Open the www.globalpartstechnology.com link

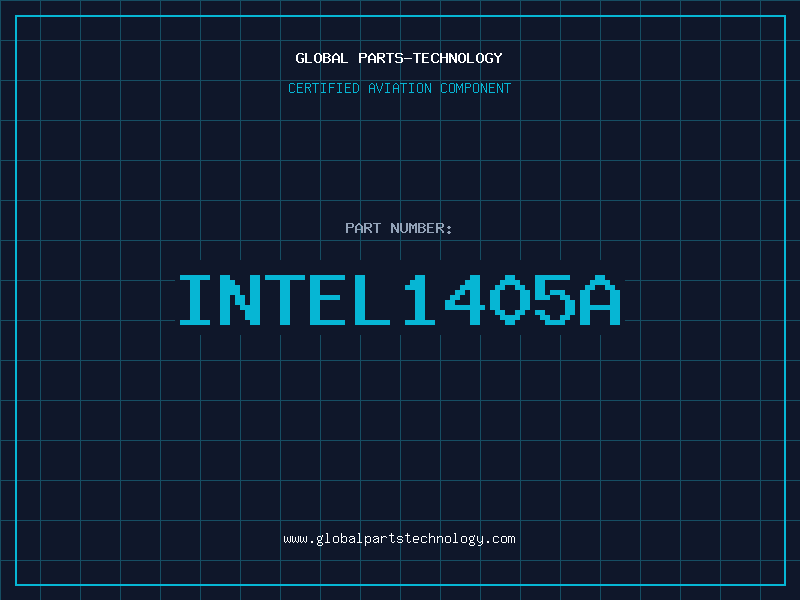tap(399, 539)
